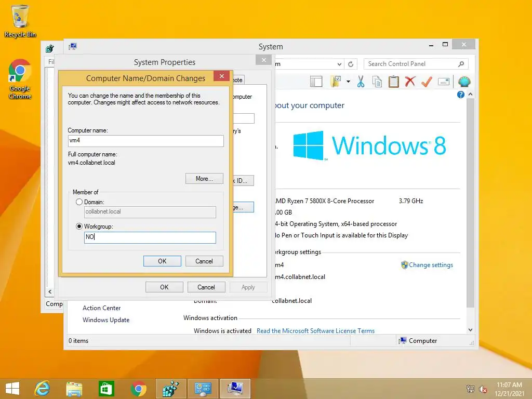This screenshot has height=399, width=532.
Task: Click the Workgroup text field containing NO
Action: point(150,237)
